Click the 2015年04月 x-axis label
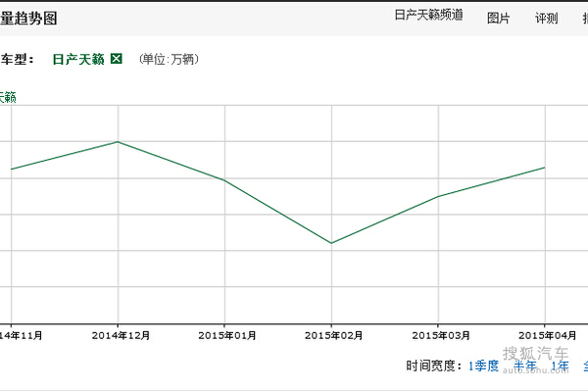588x392 pixels. [545, 335]
